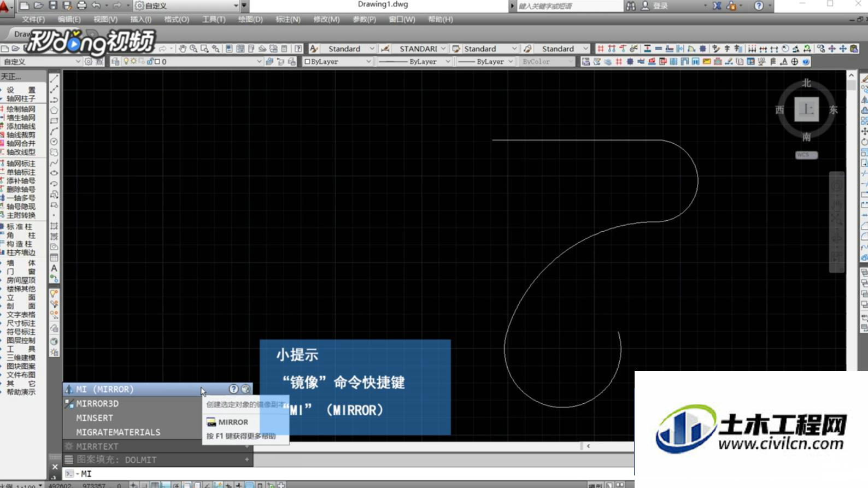Select the Rectangle tool in draw toolbar
868x488 pixels.
click(x=54, y=121)
